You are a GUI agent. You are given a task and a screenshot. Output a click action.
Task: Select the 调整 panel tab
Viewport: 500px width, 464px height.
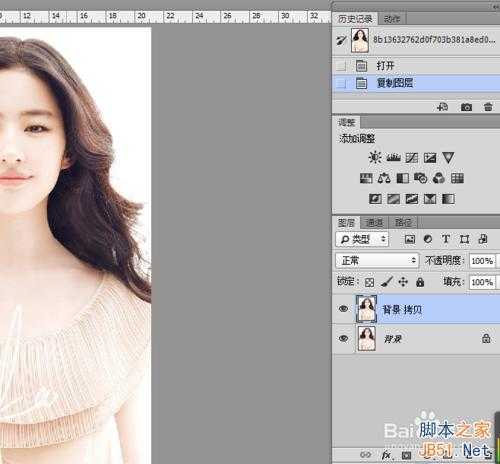[347, 122]
